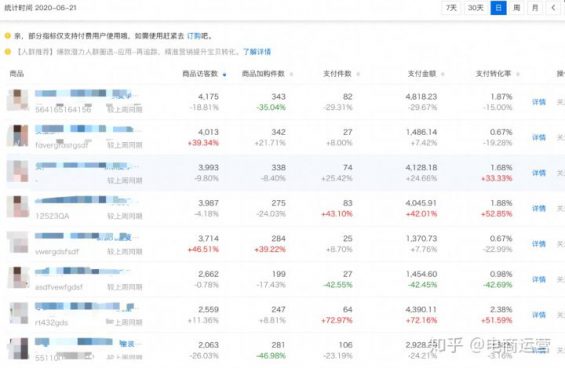Click payment amount 1,486.14
The image size is (565, 368).
(421, 132)
